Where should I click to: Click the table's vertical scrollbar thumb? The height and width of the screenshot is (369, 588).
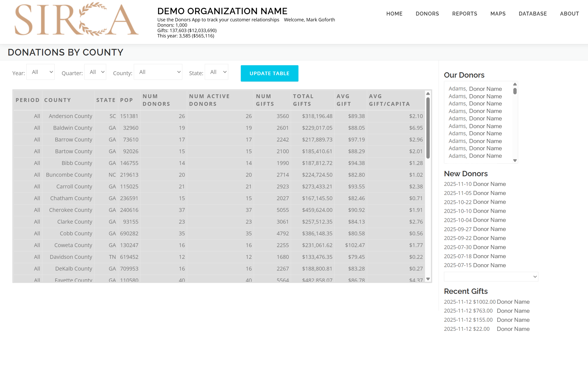[x=428, y=128]
